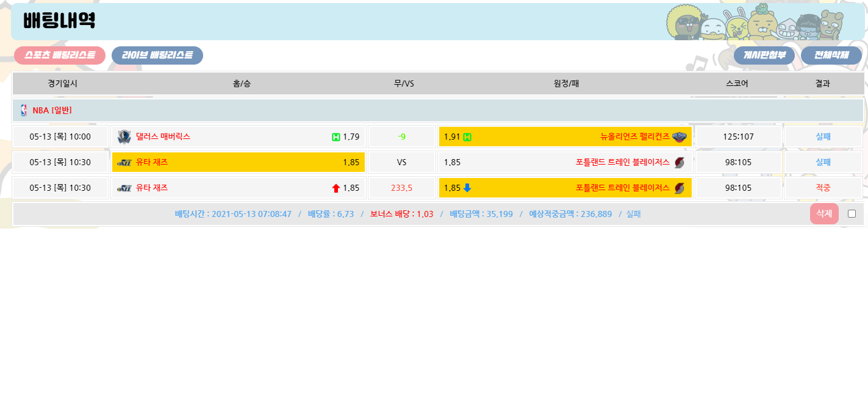The height and width of the screenshot is (395, 868).
Task: Tick the checkbox beside the 삭제 button
Action: 852,214
